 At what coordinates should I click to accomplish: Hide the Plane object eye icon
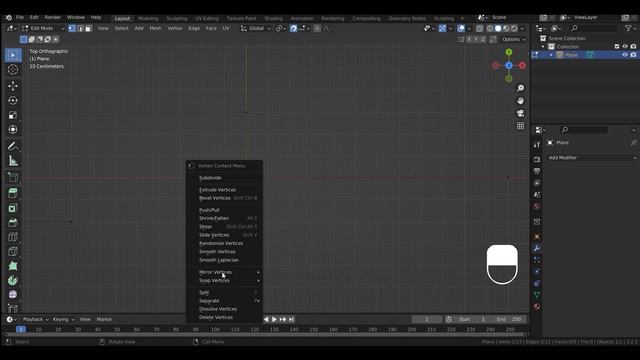(625, 55)
